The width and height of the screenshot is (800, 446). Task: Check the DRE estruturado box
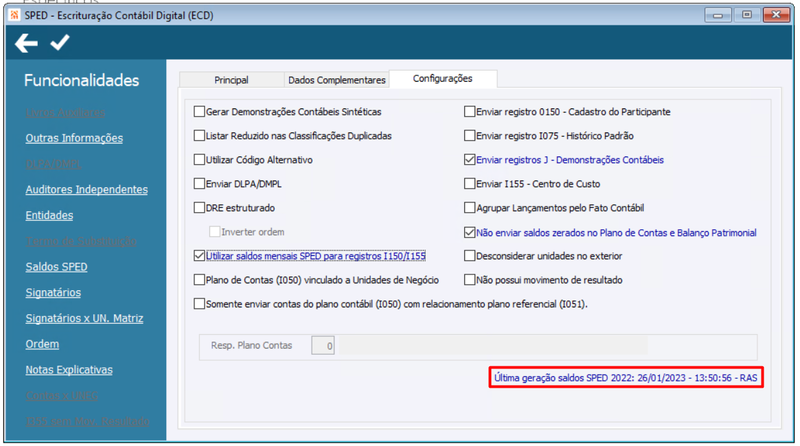[x=199, y=208]
